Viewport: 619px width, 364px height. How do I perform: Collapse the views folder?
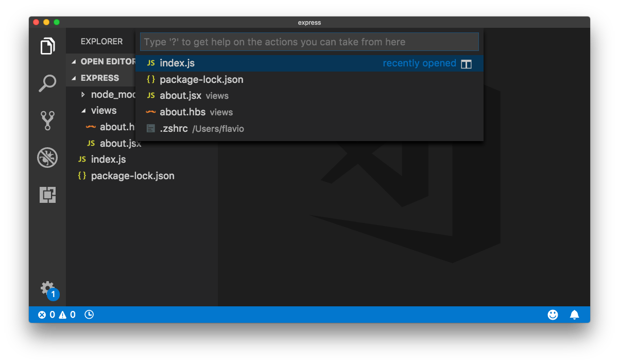(x=84, y=111)
